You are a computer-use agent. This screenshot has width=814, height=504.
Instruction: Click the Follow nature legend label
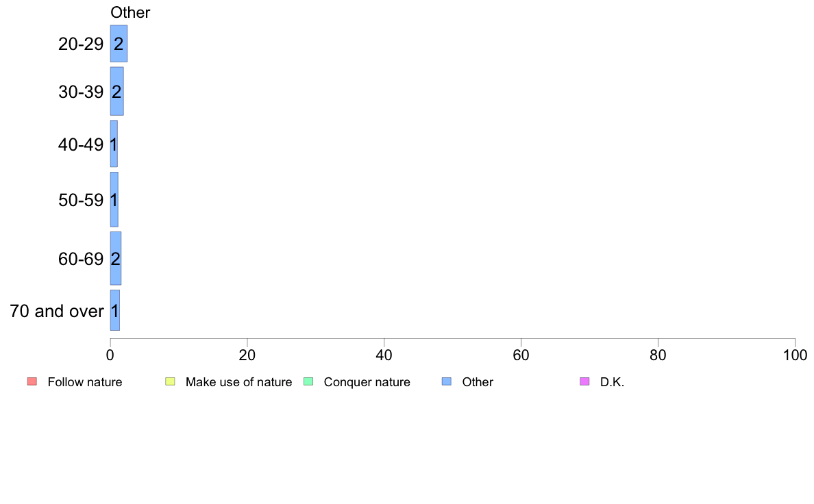[84, 382]
